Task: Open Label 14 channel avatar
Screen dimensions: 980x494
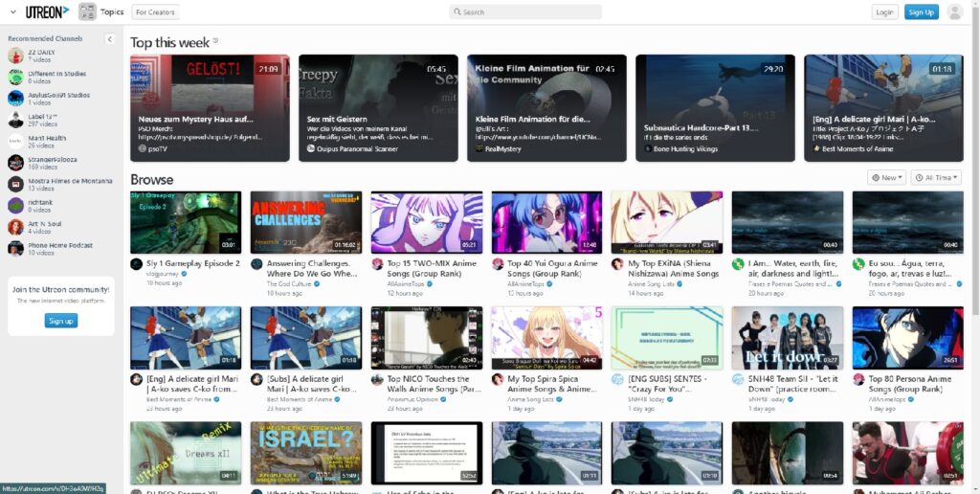Action: pos(15,120)
